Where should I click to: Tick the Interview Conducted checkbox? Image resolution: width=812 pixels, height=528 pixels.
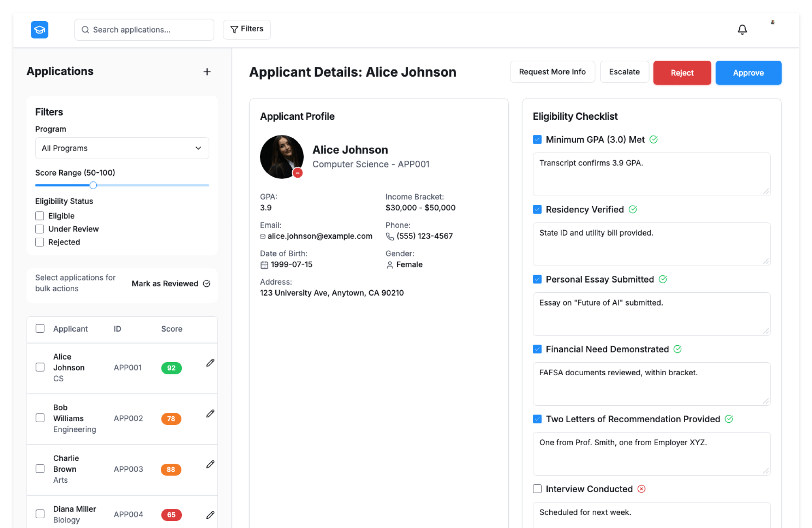coord(537,489)
